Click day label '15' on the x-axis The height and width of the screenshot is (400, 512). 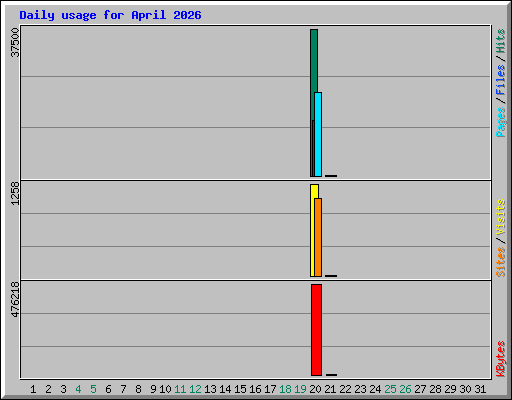click(x=240, y=389)
